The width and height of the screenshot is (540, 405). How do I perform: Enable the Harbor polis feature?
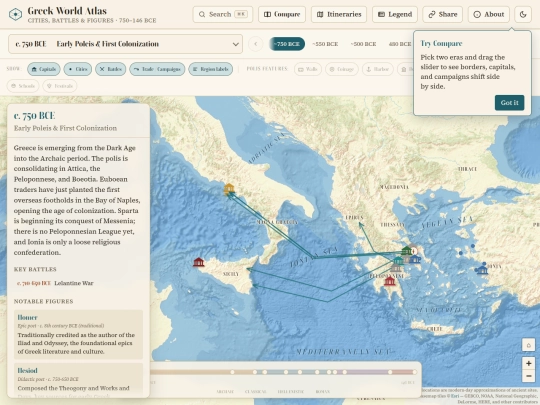pyautogui.click(x=377, y=69)
